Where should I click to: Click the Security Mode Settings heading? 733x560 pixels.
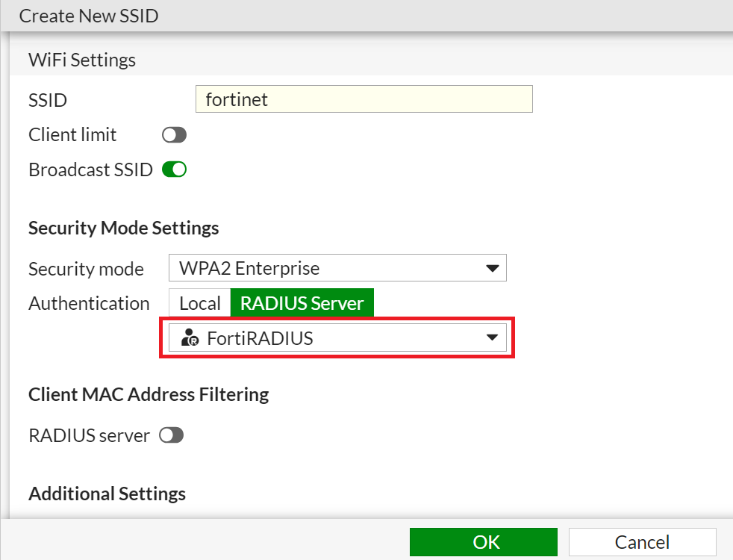[123, 228]
